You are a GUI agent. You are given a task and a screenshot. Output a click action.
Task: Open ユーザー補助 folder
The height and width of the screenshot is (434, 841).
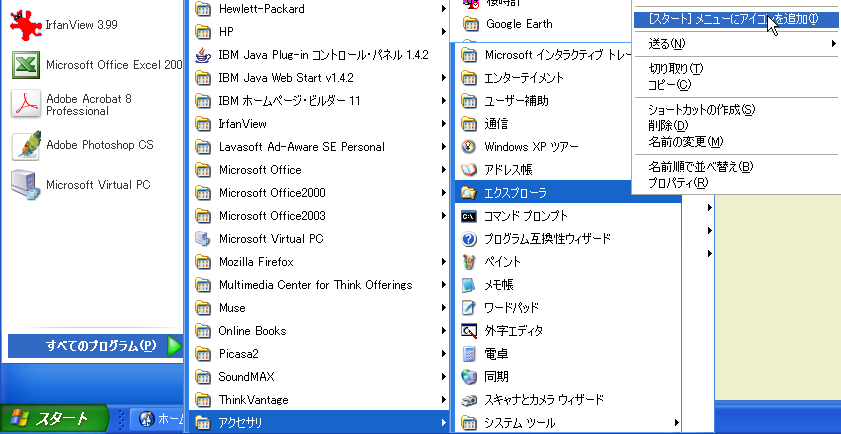[543, 101]
